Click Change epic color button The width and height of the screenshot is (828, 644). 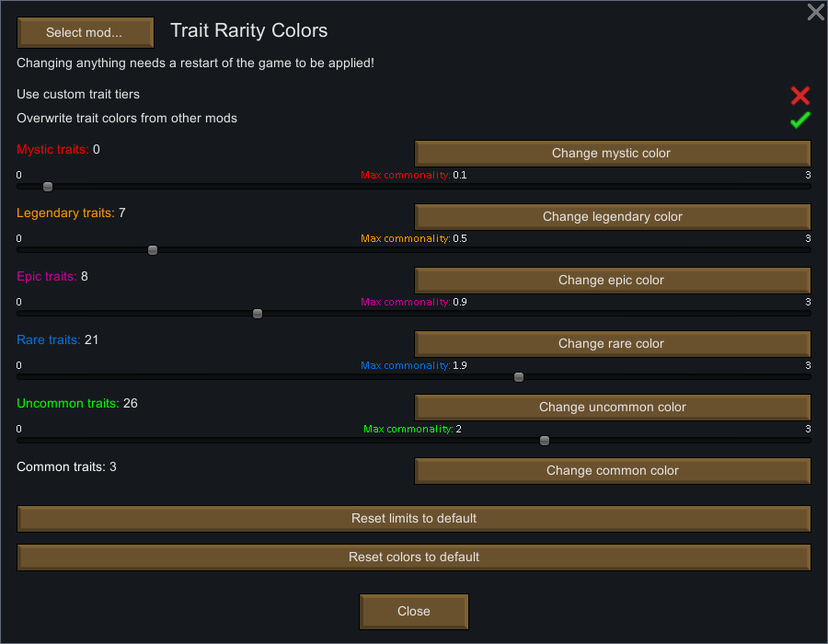tap(613, 280)
